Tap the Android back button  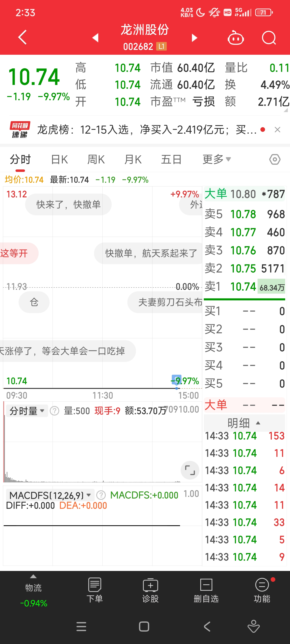207,626
